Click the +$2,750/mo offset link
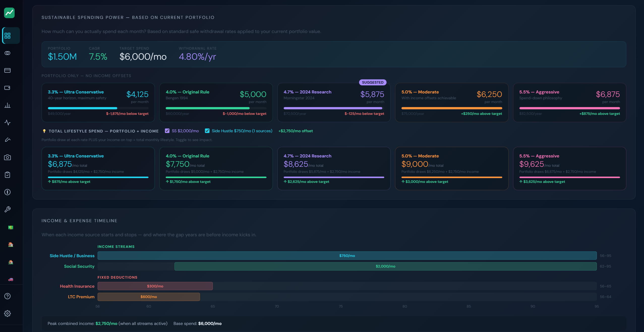 (295, 131)
